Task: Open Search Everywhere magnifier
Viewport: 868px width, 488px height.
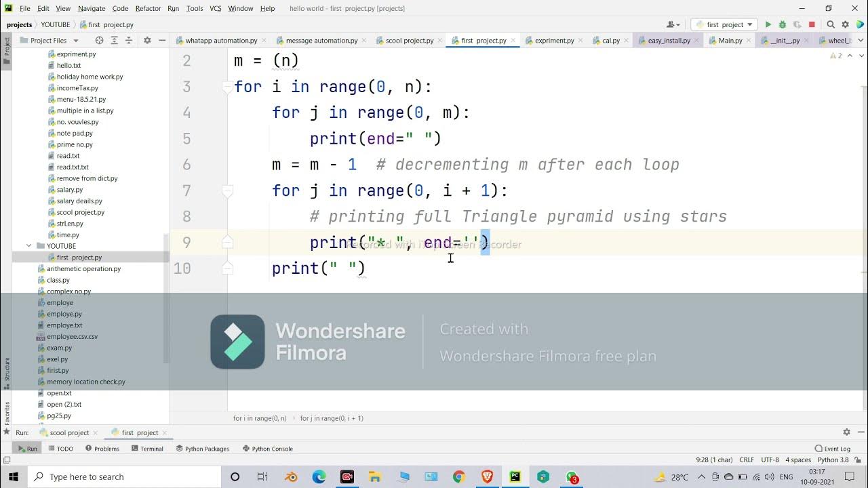Action: 831,24
